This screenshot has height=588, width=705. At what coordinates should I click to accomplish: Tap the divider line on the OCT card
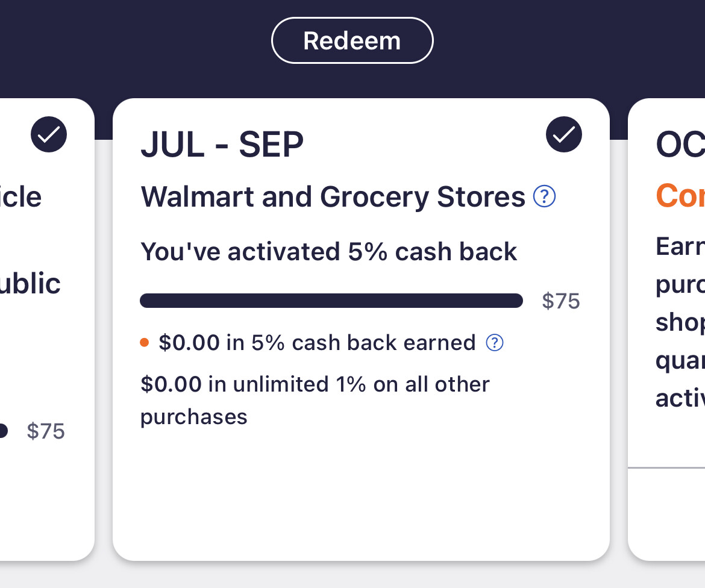pyautogui.click(x=666, y=467)
